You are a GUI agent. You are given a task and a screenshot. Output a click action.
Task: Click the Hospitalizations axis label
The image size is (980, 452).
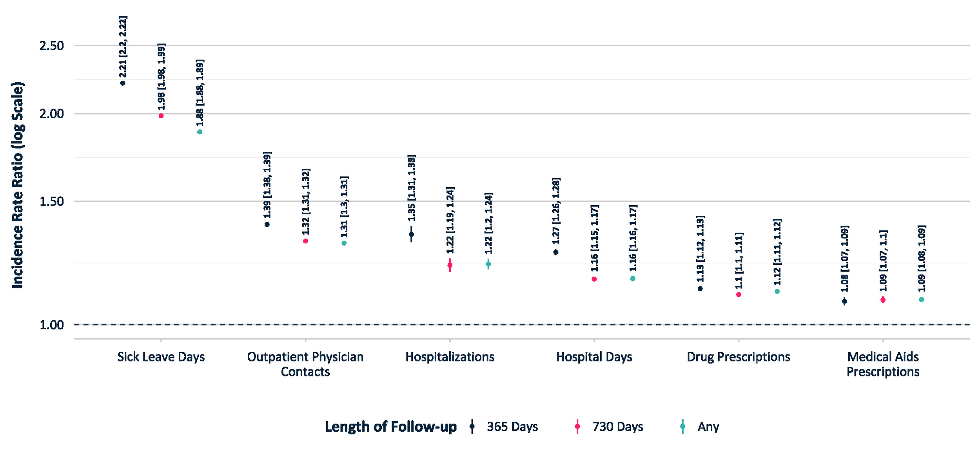[x=450, y=357]
